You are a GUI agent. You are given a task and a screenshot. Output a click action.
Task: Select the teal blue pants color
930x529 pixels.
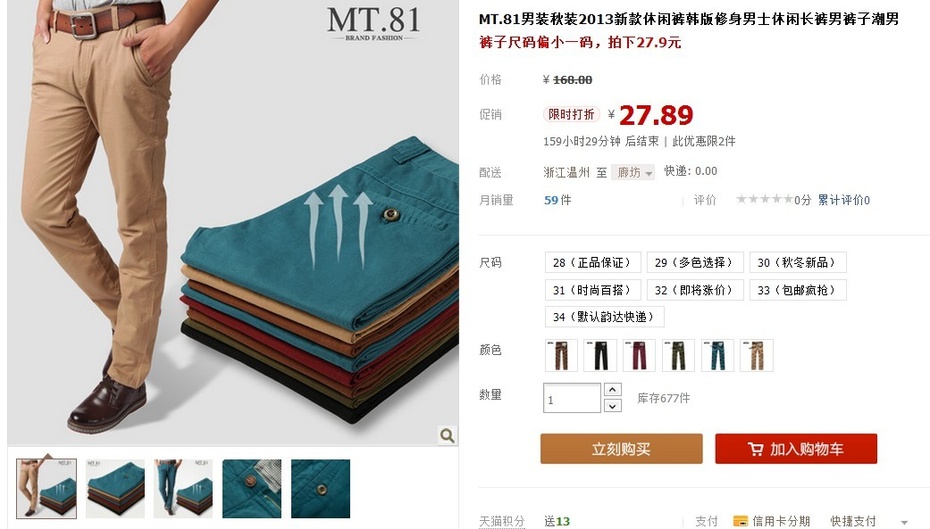[x=718, y=356]
